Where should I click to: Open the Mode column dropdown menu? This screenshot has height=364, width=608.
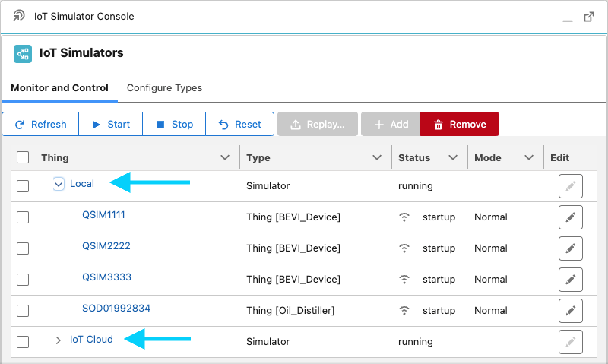pos(529,157)
